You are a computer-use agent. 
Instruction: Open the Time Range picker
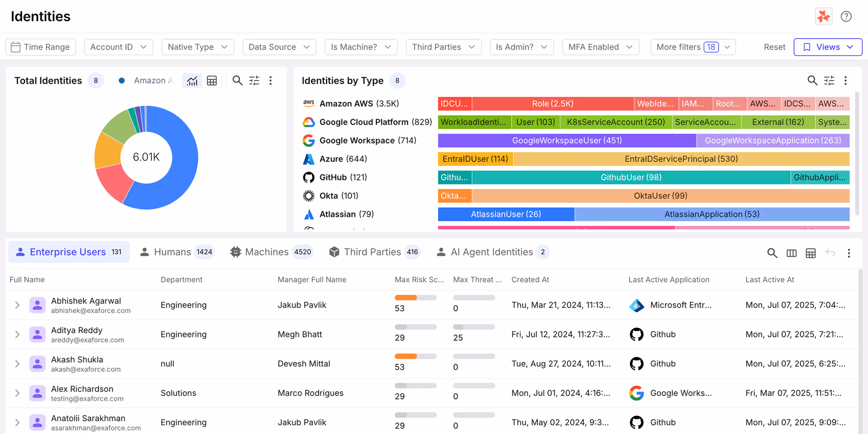41,47
